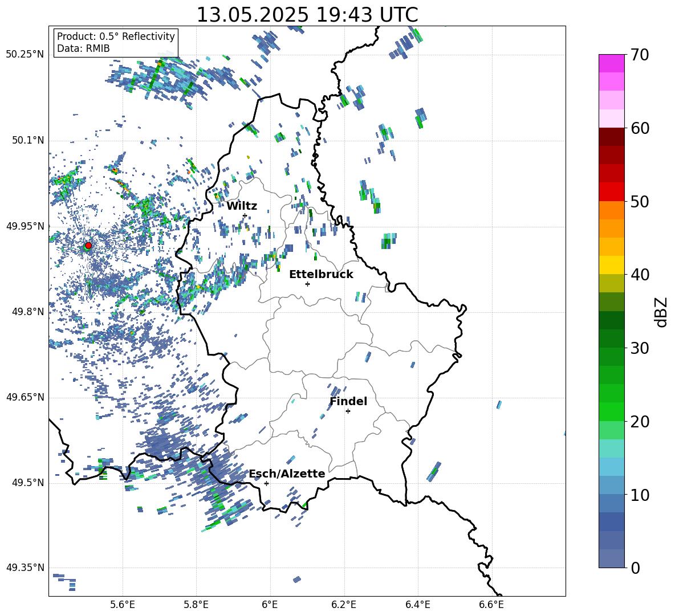The height and width of the screenshot is (616, 675).
Task: Click the yellow swatch above 40 dBZ
Action: [x=611, y=265]
